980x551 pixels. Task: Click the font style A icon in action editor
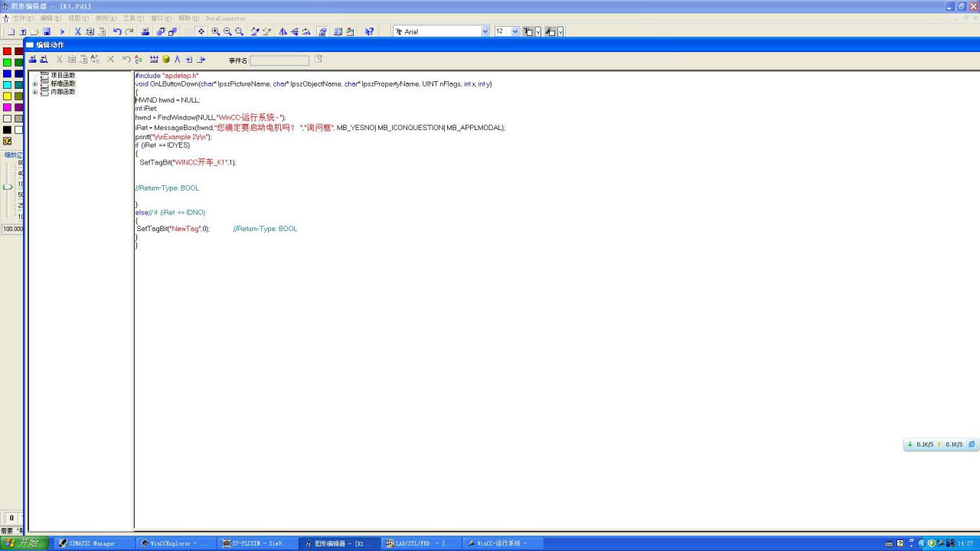[x=177, y=59]
